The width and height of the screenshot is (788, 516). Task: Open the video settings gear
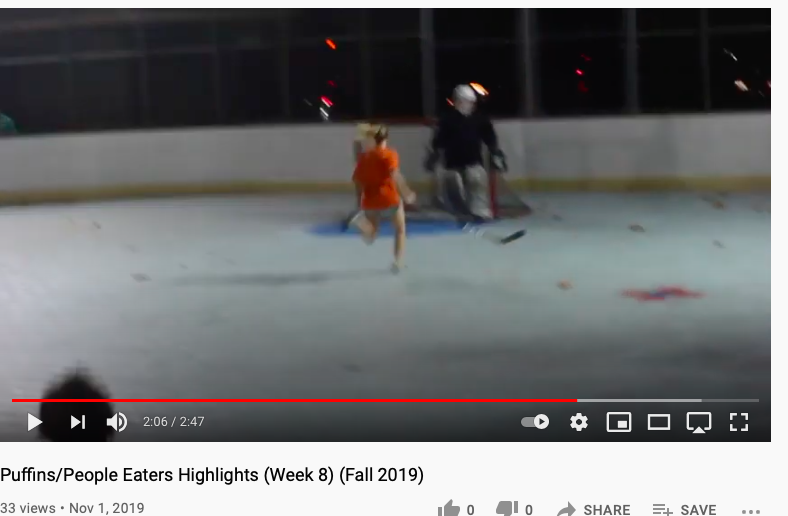pos(579,422)
